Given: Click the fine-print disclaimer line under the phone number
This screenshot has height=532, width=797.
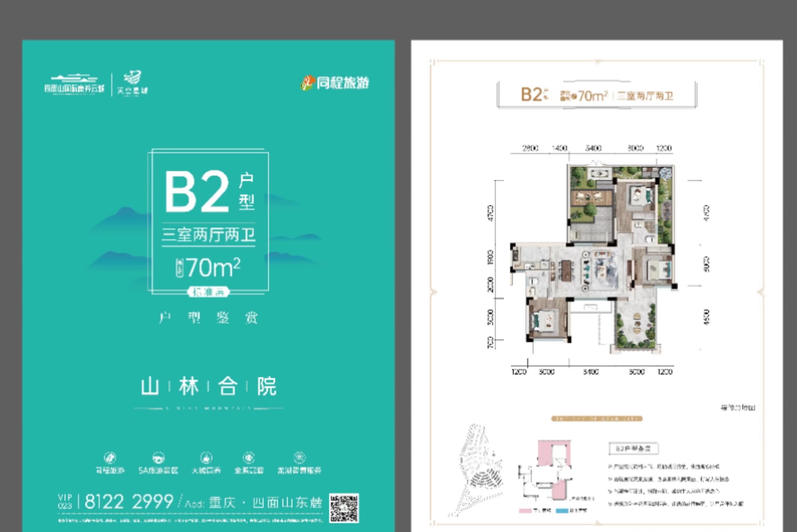Looking at the screenshot, I should point(190,520).
